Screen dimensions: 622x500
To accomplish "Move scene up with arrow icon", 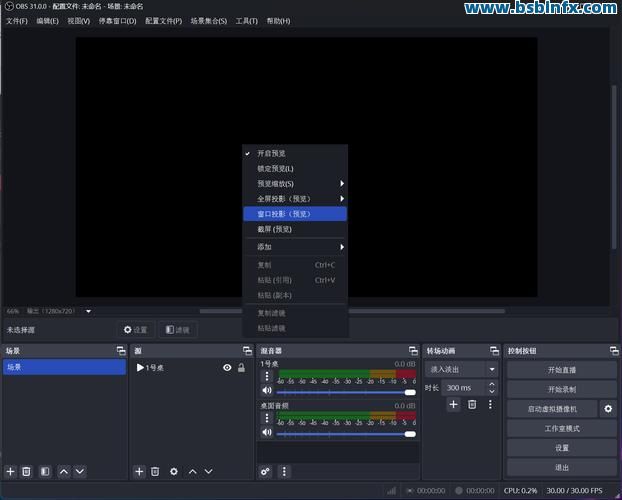I will pyautogui.click(x=64, y=471).
